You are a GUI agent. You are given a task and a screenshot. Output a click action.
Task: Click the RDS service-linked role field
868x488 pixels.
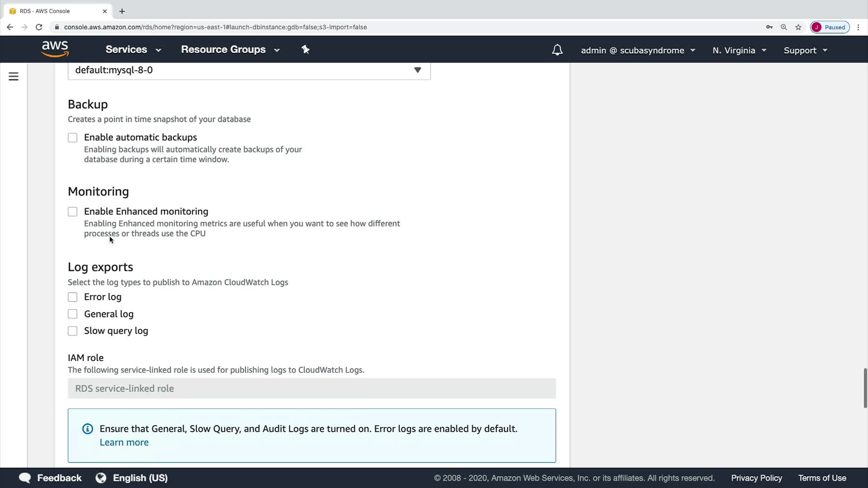click(x=312, y=389)
